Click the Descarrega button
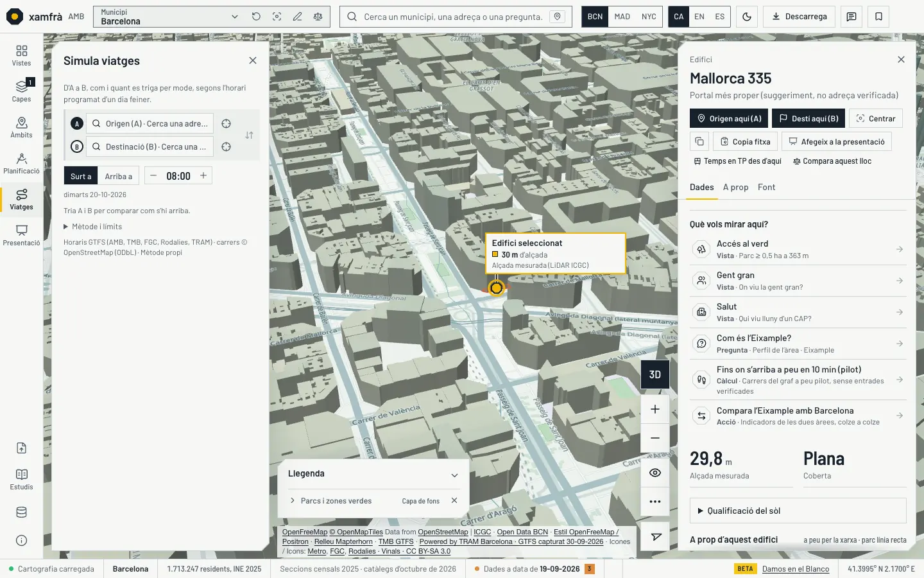This screenshot has width=924, height=578. (799, 17)
